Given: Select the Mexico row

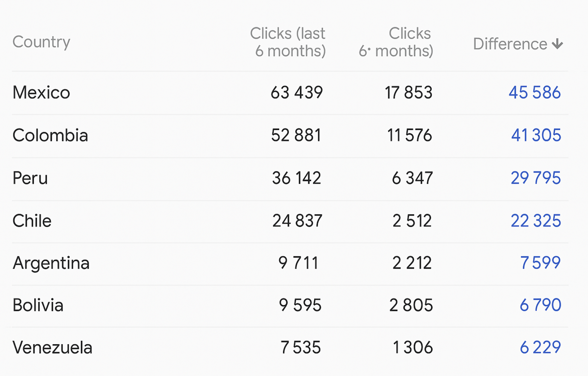Looking at the screenshot, I should pyautogui.click(x=41, y=93).
